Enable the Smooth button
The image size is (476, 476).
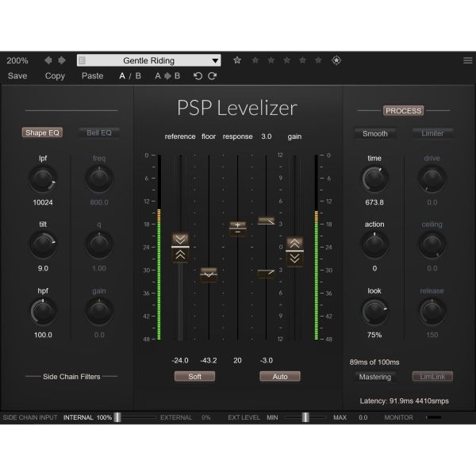pos(375,133)
